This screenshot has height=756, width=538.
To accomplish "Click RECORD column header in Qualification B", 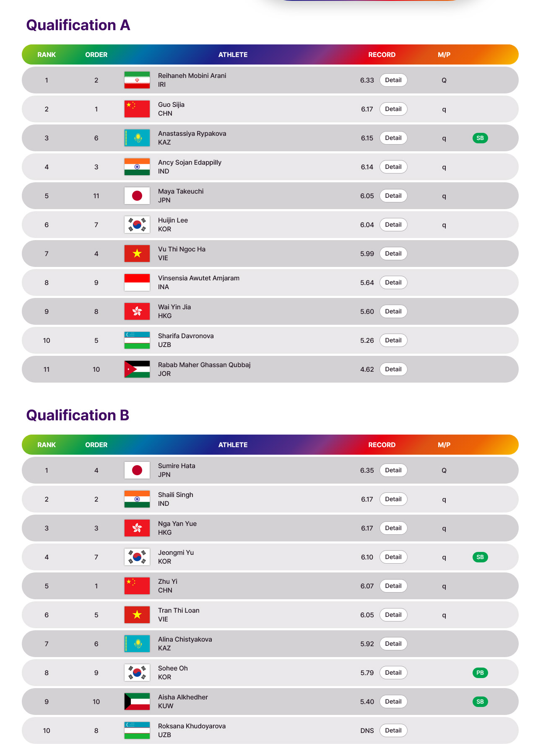I will pyautogui.click(x=382, y=445).
